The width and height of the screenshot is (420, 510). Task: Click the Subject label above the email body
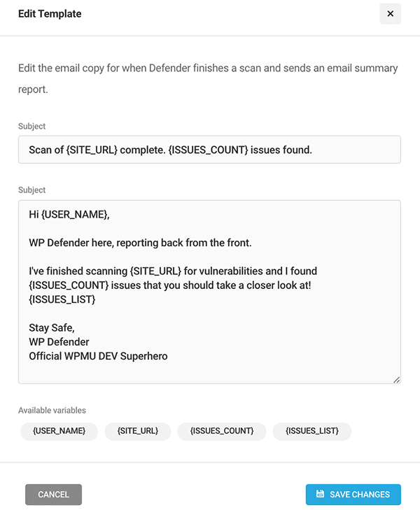32,190
